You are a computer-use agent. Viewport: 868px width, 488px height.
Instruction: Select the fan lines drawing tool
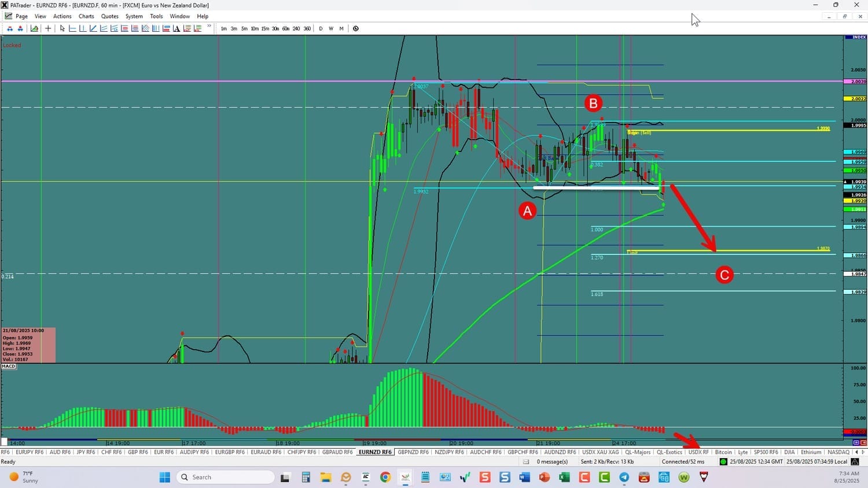tap(145, 28)
